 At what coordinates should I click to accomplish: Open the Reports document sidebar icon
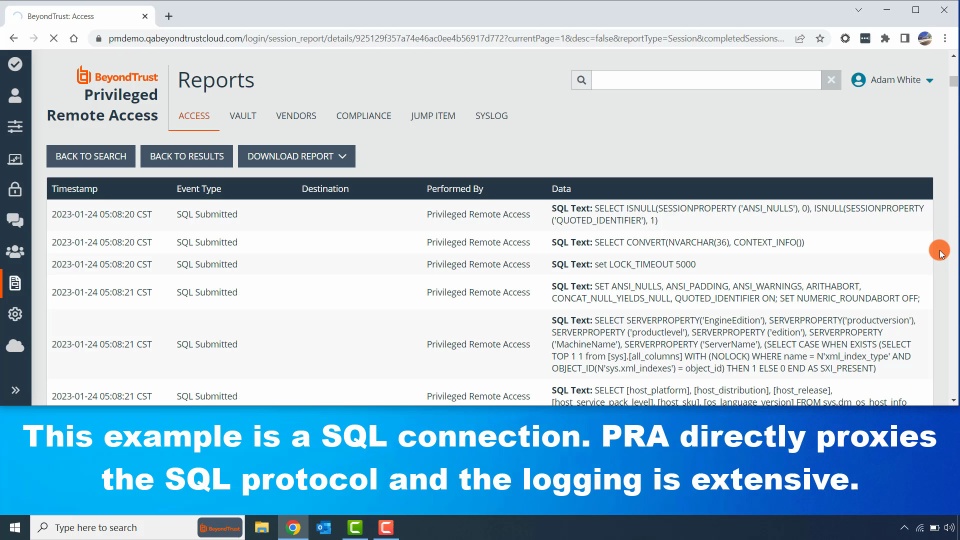[x=15, y=283]
